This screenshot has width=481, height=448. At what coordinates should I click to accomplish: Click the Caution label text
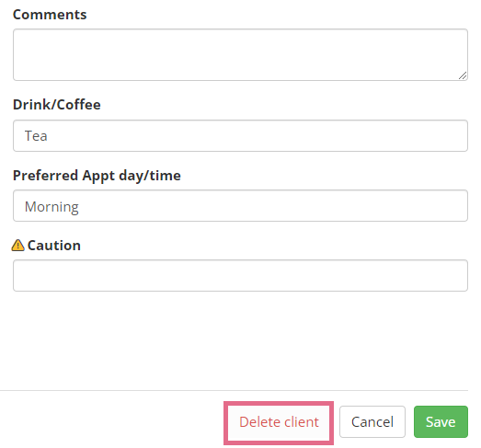pos(54,246)
